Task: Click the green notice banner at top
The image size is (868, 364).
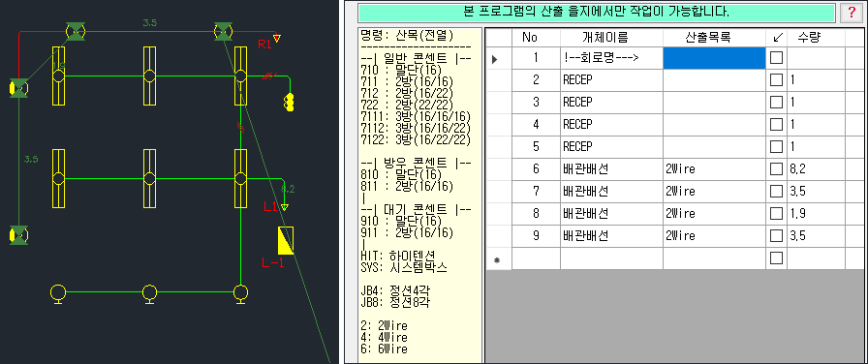Action: click(x=598, y=13)
